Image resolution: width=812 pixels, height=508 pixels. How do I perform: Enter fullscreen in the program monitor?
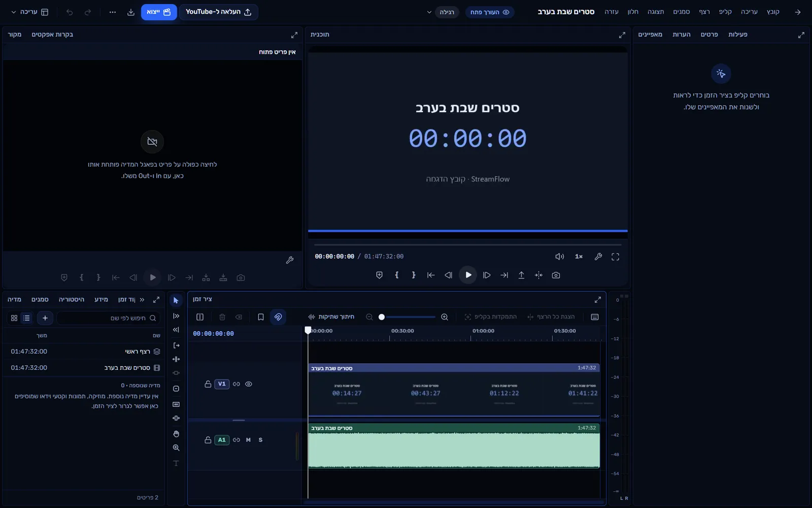point(615,257)
